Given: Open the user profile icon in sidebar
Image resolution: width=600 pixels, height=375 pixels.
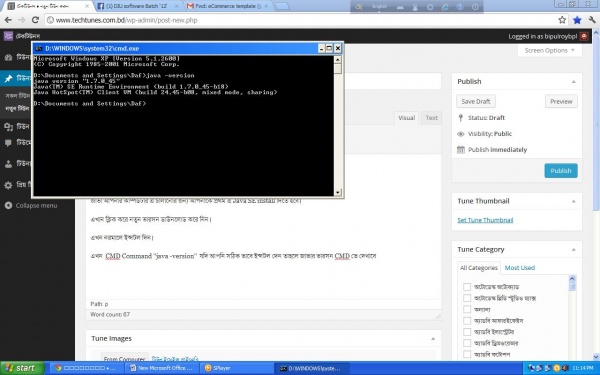Looking at the screenshot, I should [8, 164].
